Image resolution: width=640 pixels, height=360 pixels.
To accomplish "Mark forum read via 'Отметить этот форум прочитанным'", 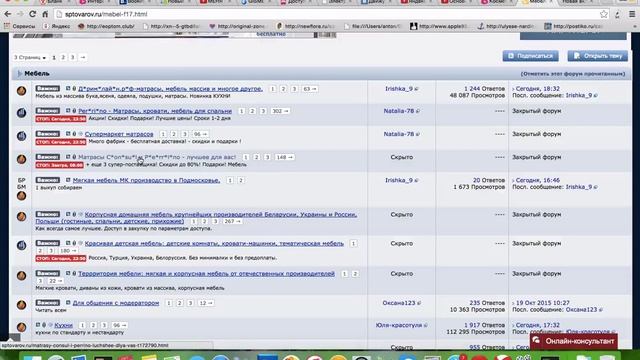I will pos(573,74).
